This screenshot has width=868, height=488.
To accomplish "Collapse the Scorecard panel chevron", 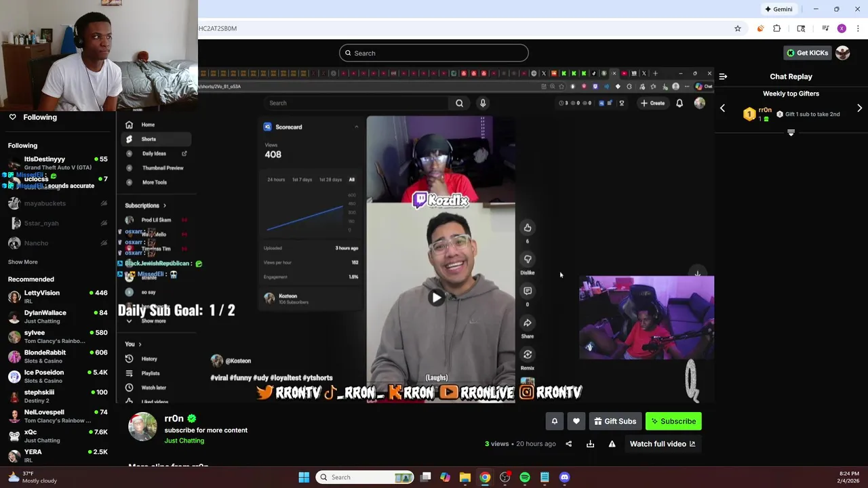I will click(x=356, y=127).
